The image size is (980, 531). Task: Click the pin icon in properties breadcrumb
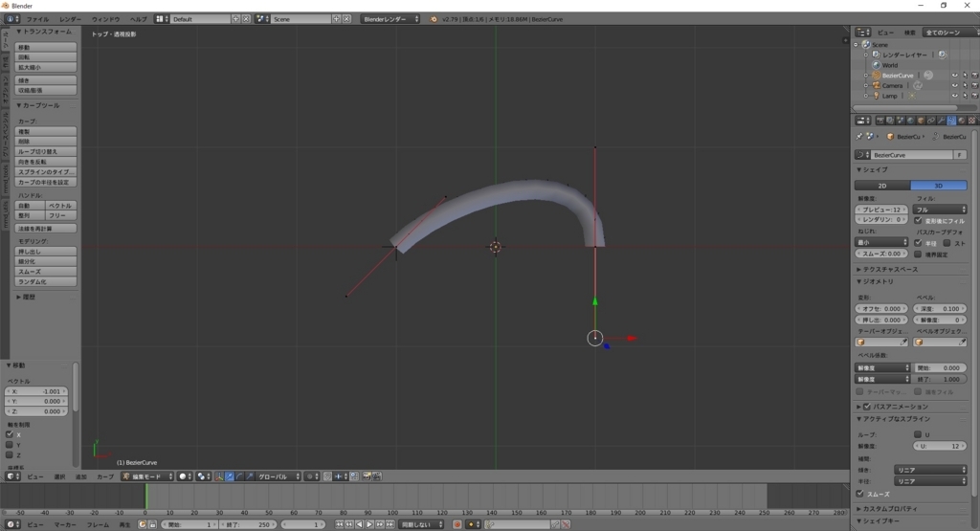[859, 136]
